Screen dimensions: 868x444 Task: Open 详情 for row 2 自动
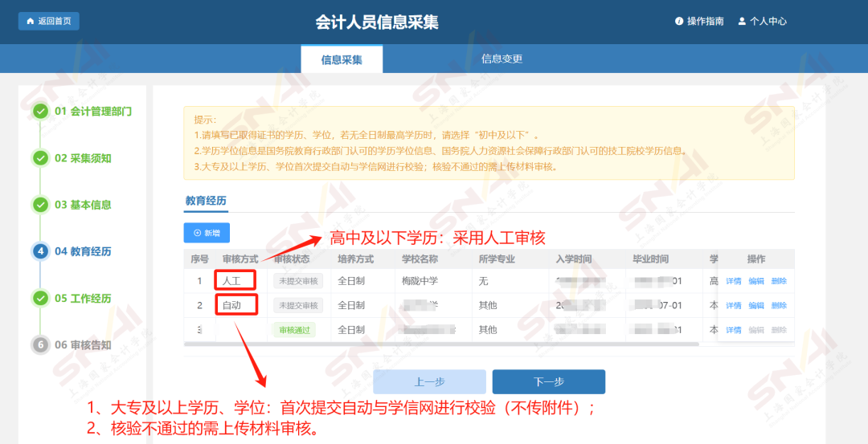coord(734,305)
